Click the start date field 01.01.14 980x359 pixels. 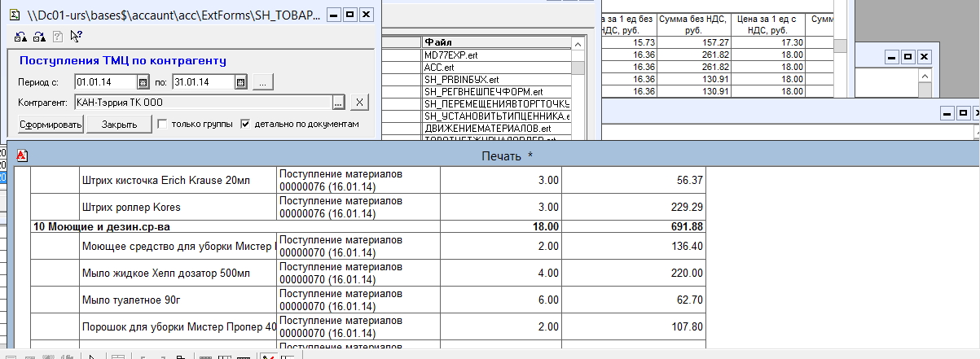coord(104,82)
